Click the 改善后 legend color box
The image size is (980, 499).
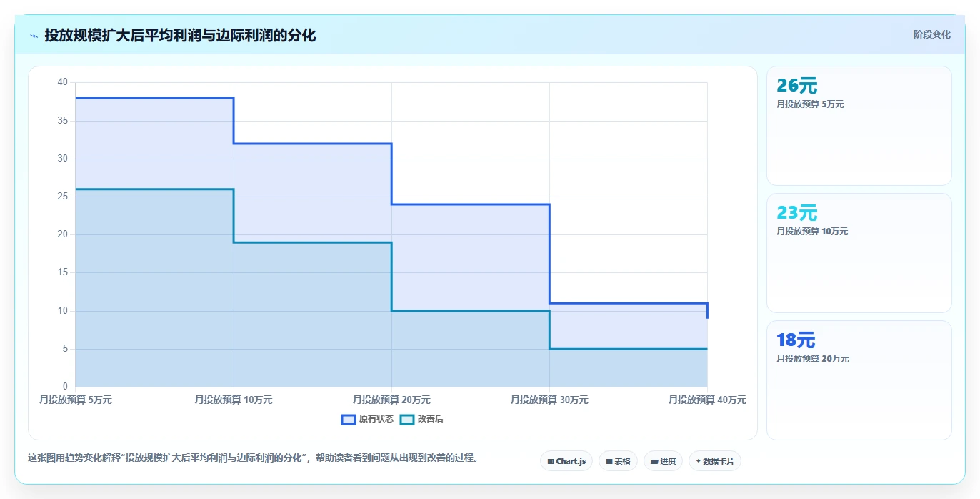(407, 419)
